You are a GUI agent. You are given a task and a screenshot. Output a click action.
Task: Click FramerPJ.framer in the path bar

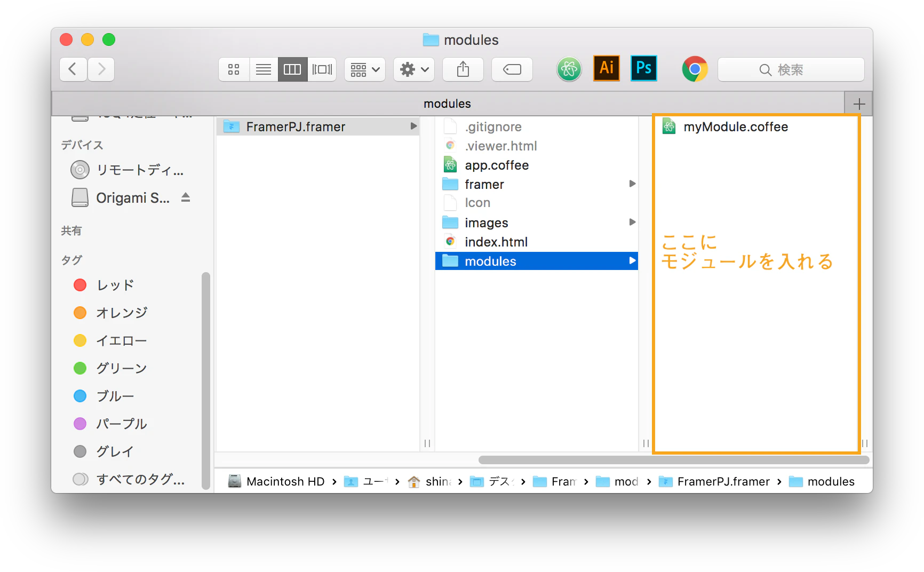[714, 481]
